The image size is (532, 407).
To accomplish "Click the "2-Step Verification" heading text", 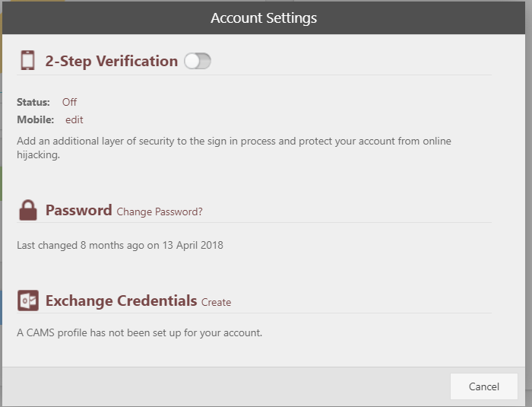I will [112, 62].
